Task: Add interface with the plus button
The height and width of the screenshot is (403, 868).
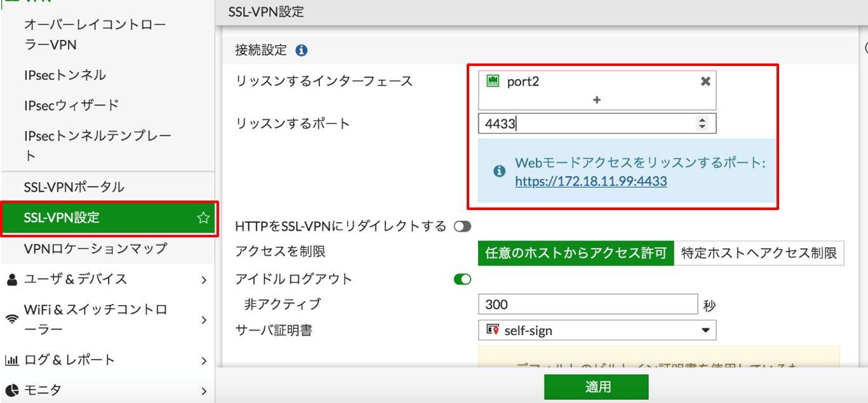Action: coord(597,100)
